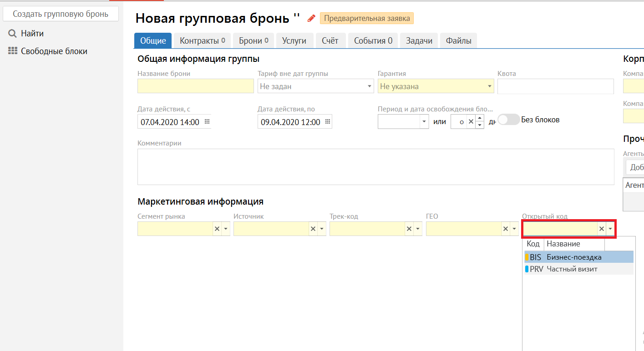
Task: Click the pencil edit icon beside title
Action: tap(311, 18)
